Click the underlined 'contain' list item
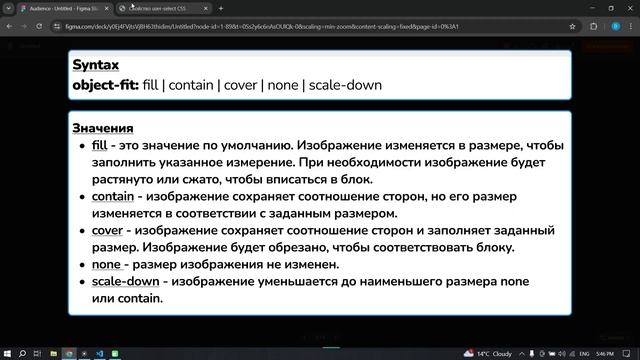This screenshot has height=360, width=640. click(x=113, y=196)
